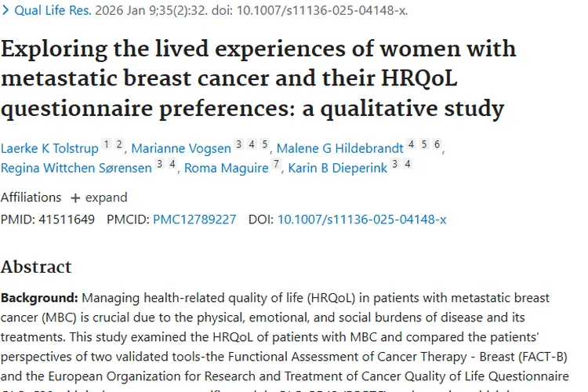Click the article title heading
The height and width of the screenshot is (392, 588).
259,78
